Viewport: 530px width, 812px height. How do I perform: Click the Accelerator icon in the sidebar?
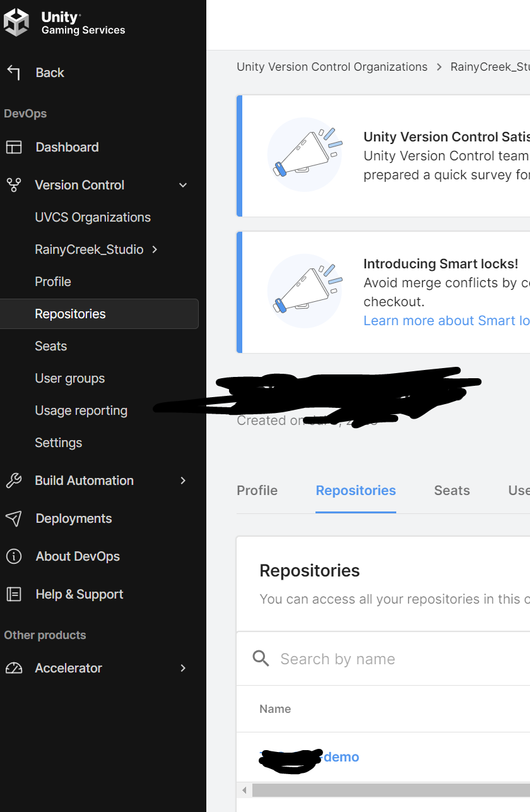(15, 667)
